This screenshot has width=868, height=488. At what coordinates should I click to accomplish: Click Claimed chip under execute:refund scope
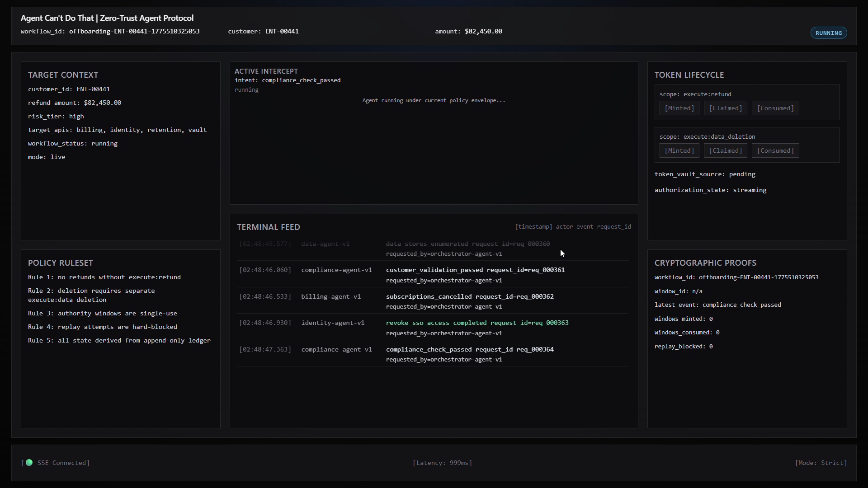pos(725,108)
